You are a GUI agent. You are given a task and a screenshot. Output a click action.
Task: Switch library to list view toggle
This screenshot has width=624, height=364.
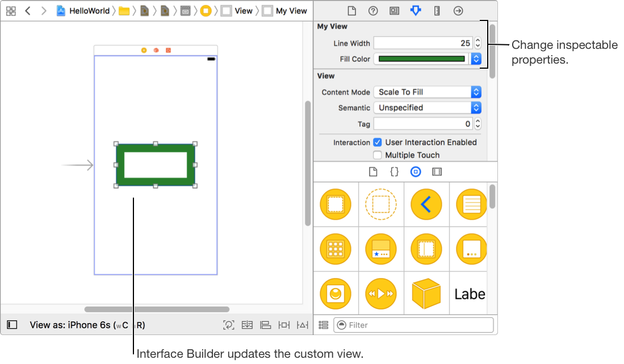click(x=324, y=325)
